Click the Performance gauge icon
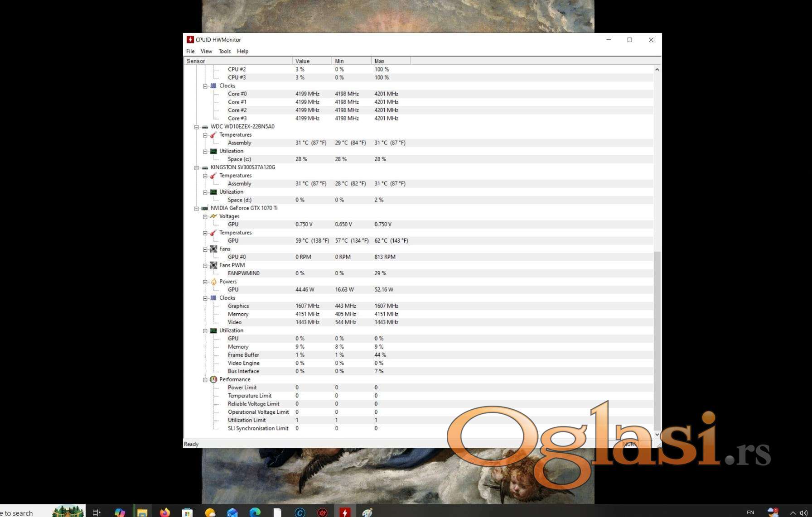Viewport: 812px width, 517px height. pos(213,379)
